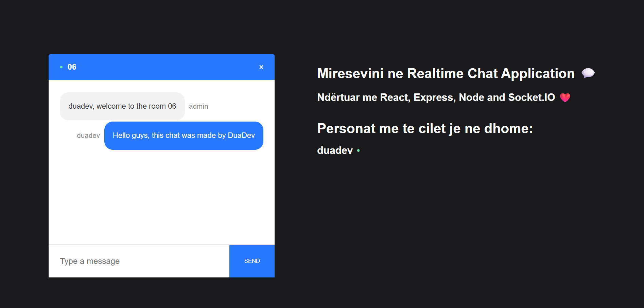Screen dimensions: 644x308
Task: Select the admin welcome message bubble
Action: point(122,106)
